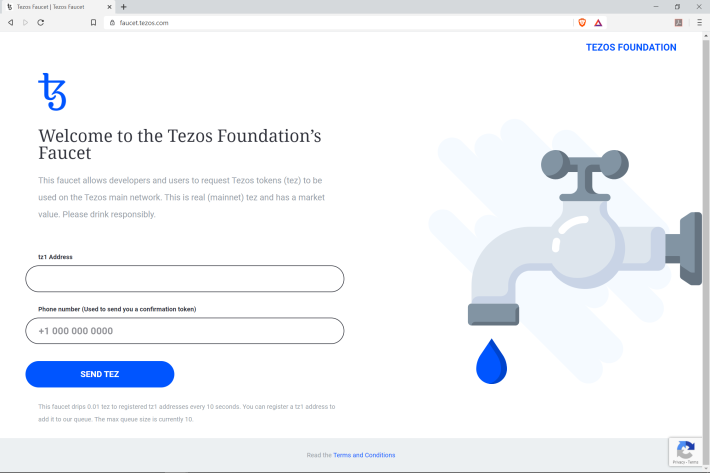The image size is (710, 473).
Task: Open a new tab with plus button
Action: [x=124, y=7]
